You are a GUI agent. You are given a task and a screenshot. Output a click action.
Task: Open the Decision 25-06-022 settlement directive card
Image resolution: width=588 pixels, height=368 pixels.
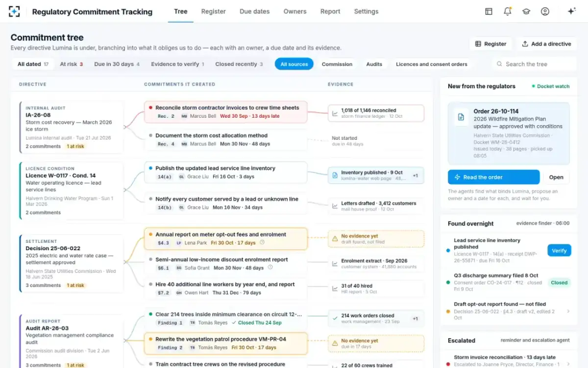point(72,263)
